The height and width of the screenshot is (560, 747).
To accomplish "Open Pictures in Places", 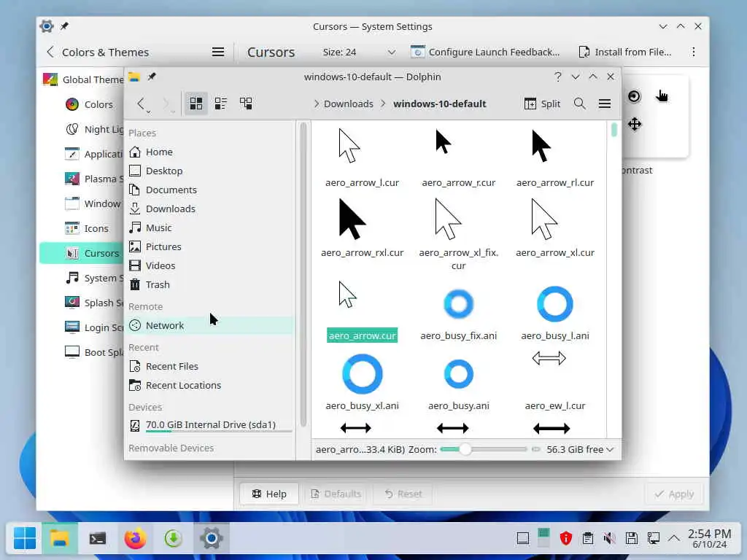I will 209,246.
